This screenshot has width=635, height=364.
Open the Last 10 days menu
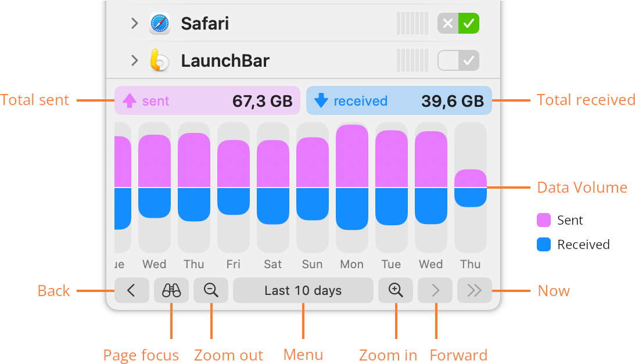click(303, 290)
